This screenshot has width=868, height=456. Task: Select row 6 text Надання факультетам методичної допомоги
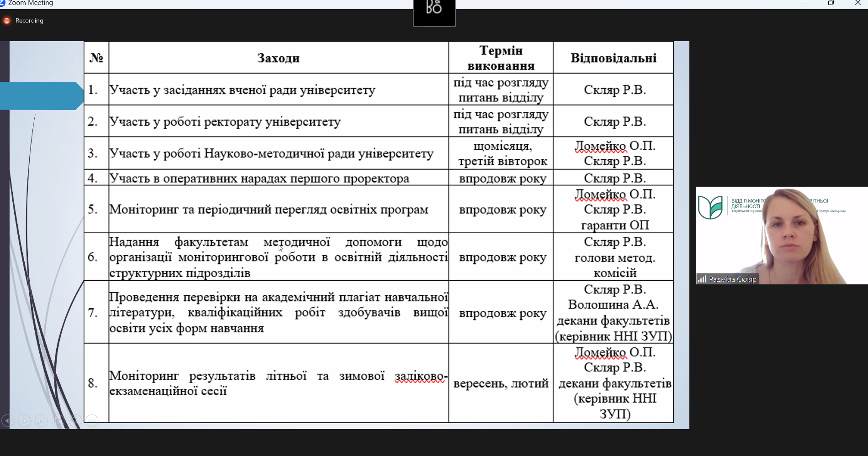[279, 257]
